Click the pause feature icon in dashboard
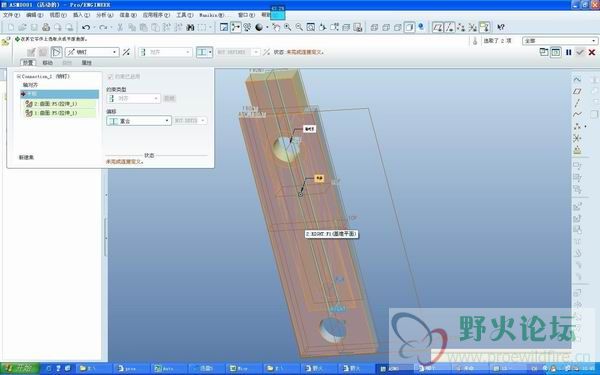The height and width of the screenshot is (375, 600). [569, 52]
